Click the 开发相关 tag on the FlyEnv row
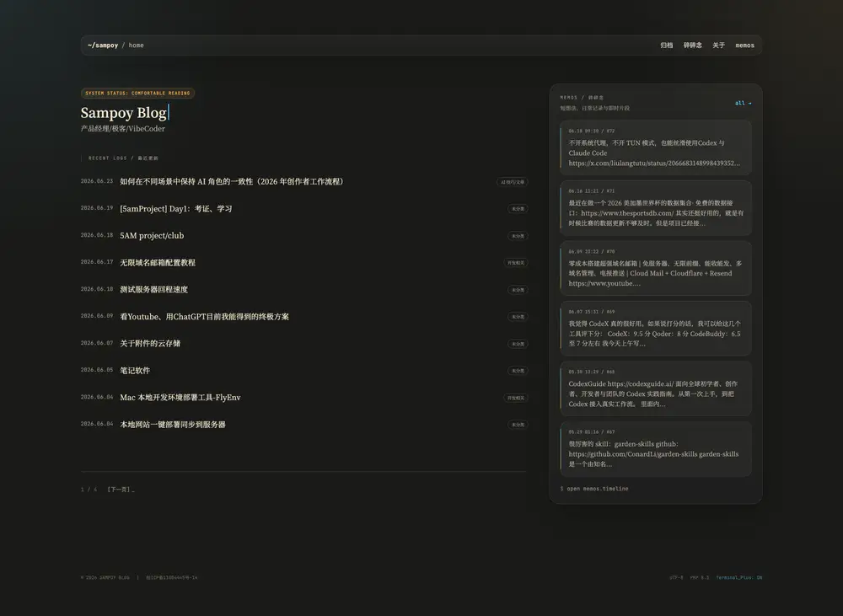 click(516, 398)
